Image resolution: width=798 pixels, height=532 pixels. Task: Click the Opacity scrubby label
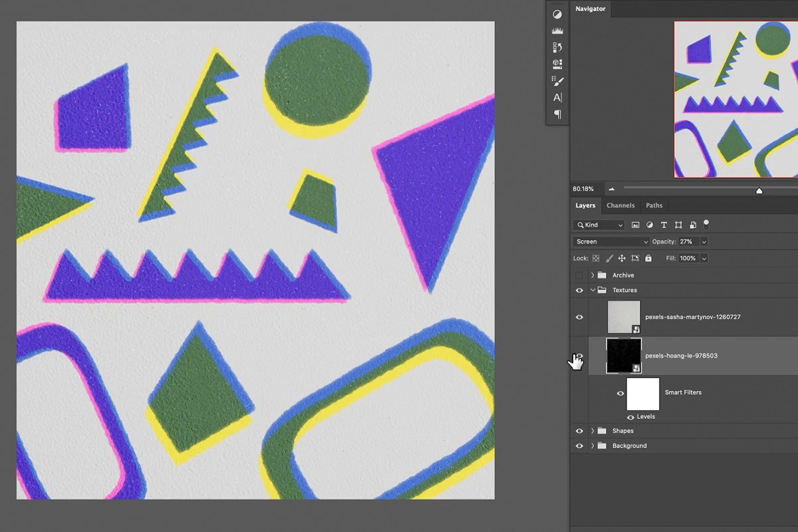(664, 241)
